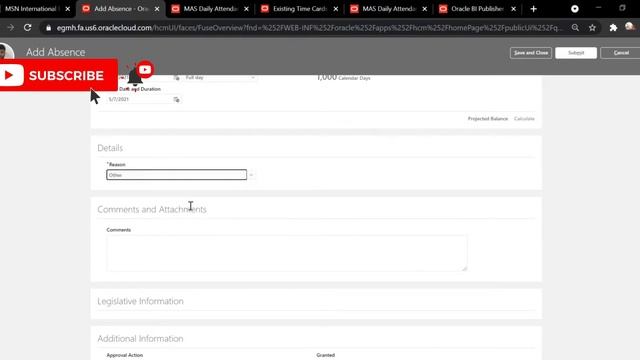Click the Granted label
The width and height of the screenshot is (640, 360).
click(325, 355)
